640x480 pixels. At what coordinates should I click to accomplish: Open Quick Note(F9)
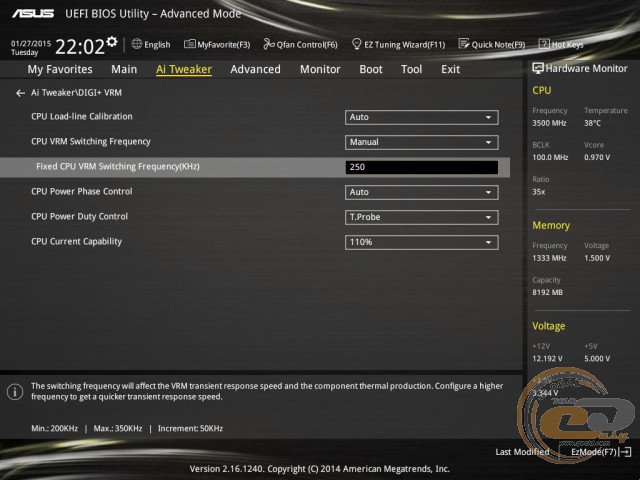492,44
